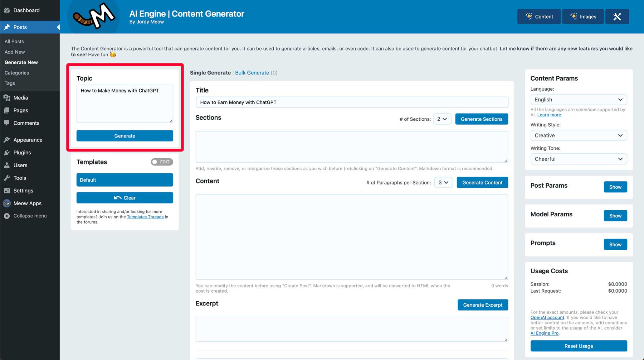Screen dimensions: 644x360
Task: Open settings via wrench-screwdriver tools icon
Action: [617, 16]
